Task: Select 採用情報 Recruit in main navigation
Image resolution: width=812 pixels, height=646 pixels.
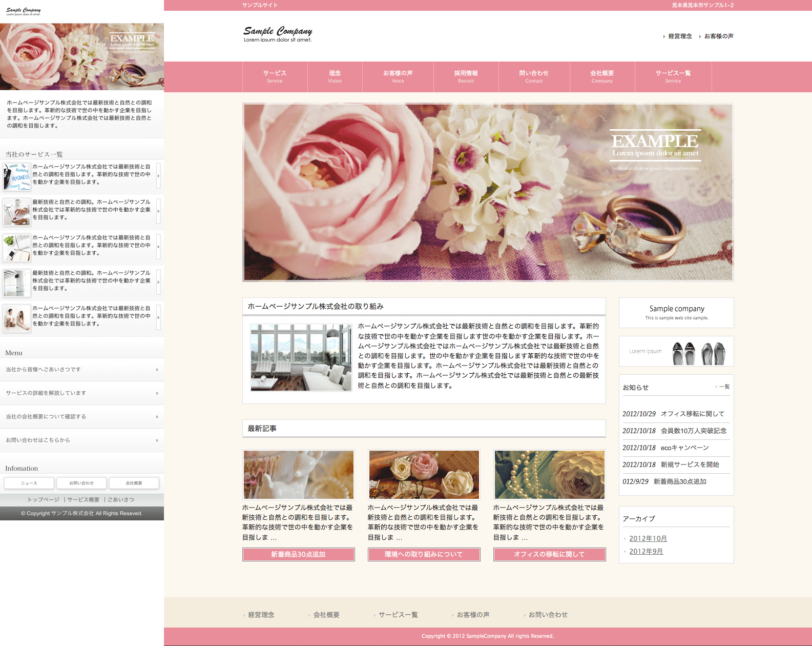Action: (466, 76)
